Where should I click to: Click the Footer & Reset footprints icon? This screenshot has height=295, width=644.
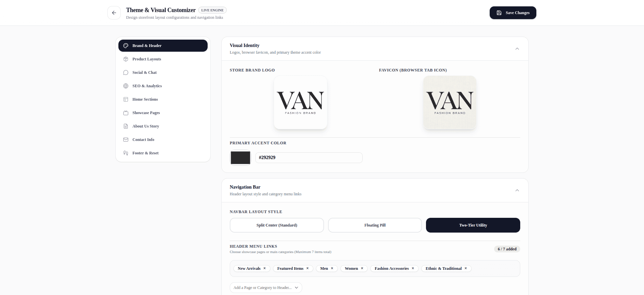pyautogui.click(x=126, y=153)
